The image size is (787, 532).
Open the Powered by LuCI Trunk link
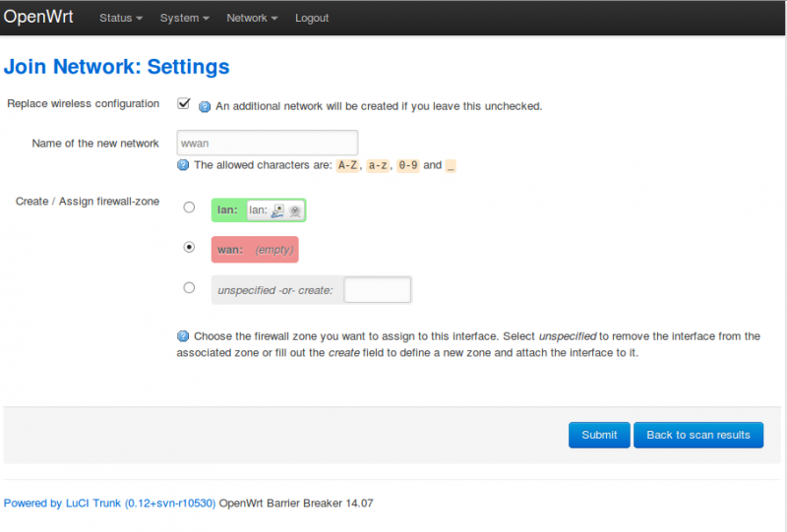108,502
